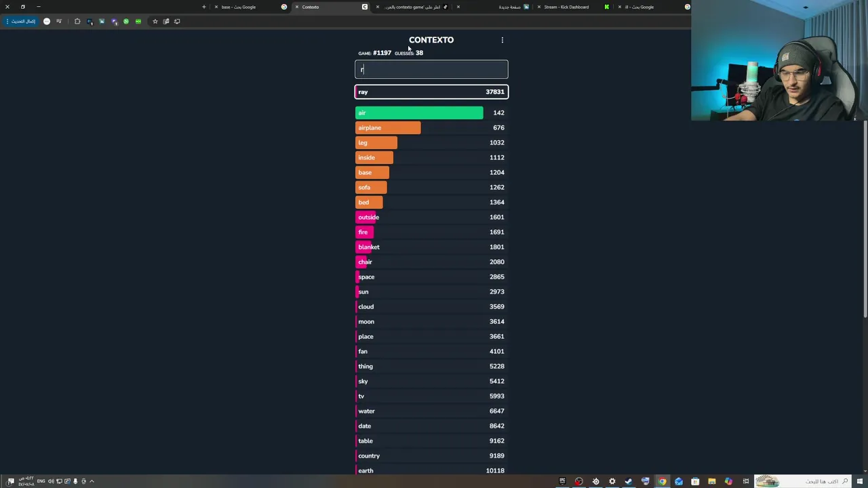Viewport: 868px width, 488px height.
Task: Switch the ENG keyboard language indicator
Action: tap(41, 481)
